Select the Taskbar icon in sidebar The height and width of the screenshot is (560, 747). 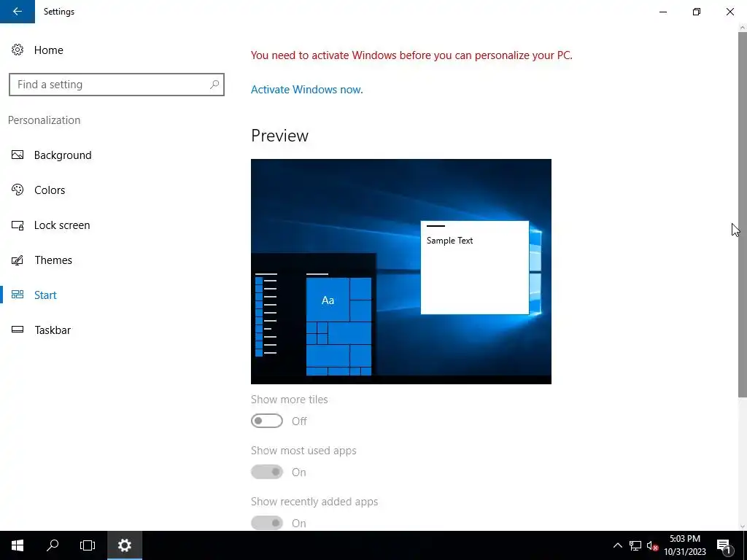[x=18, y=330]
